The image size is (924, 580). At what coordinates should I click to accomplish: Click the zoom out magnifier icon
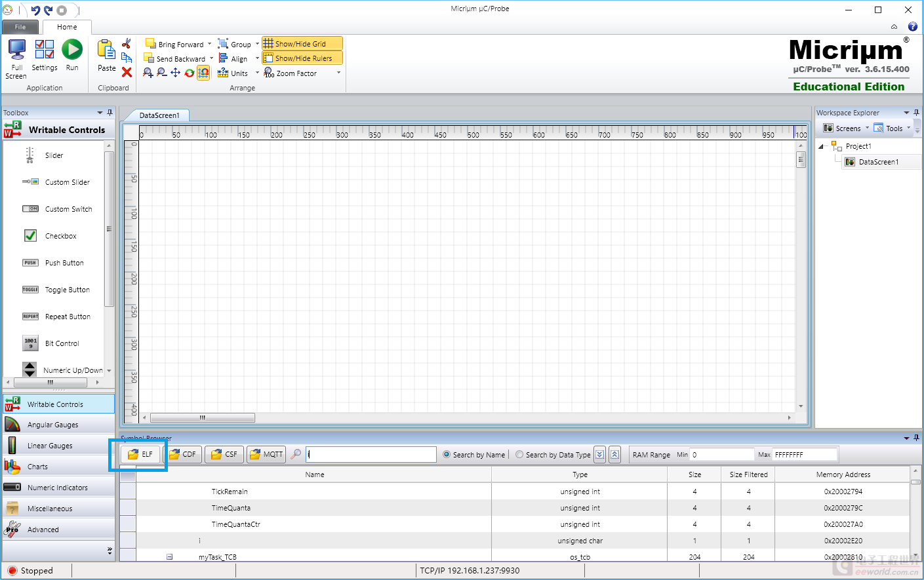coord(161,73)
